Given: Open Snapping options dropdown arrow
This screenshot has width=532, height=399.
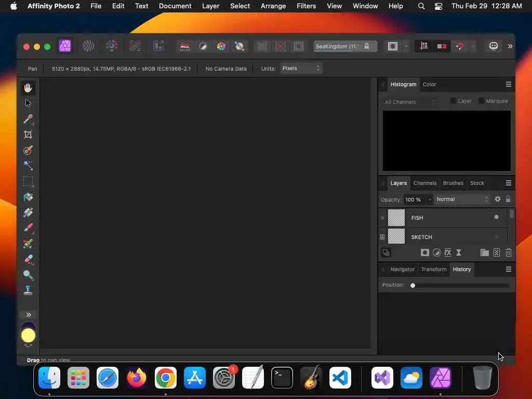Looking at the screenshot, I should click(x=473, y=46).
